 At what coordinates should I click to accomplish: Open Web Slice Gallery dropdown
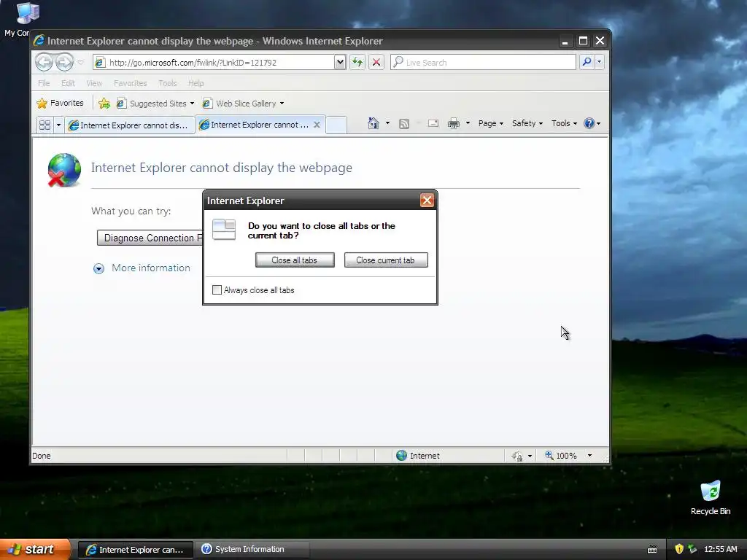pos(244,103)
